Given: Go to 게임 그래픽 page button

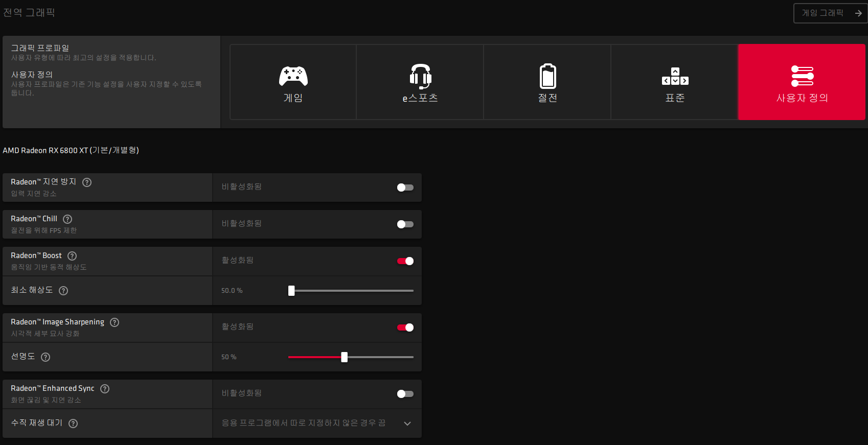Looking at the screenshot, I should [831, 13].
